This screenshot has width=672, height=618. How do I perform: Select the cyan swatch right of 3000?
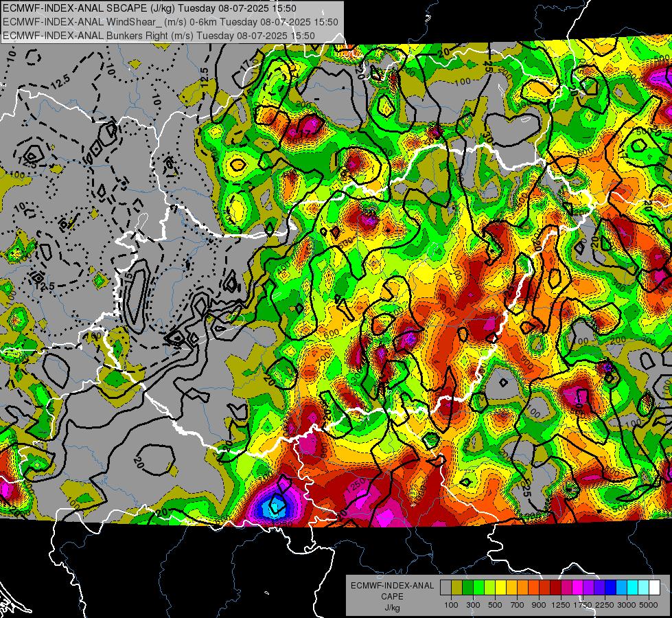tap(633, 588)
